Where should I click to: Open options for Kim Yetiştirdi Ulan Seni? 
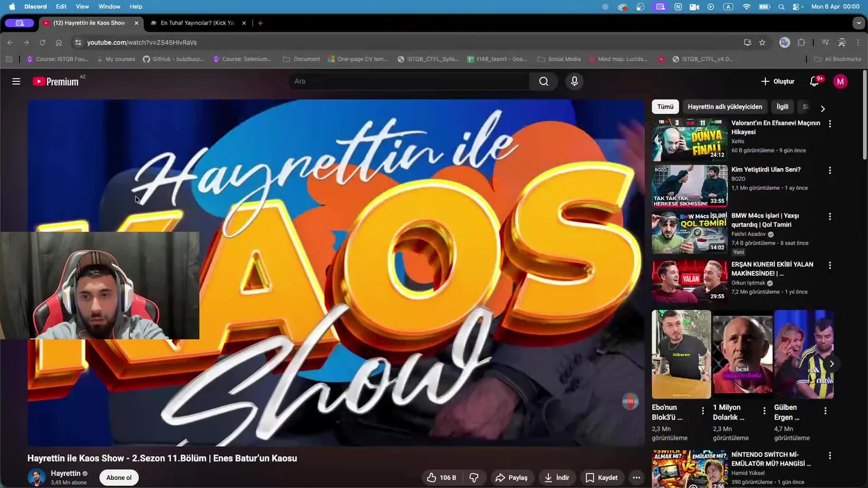(x=830, y=170)
